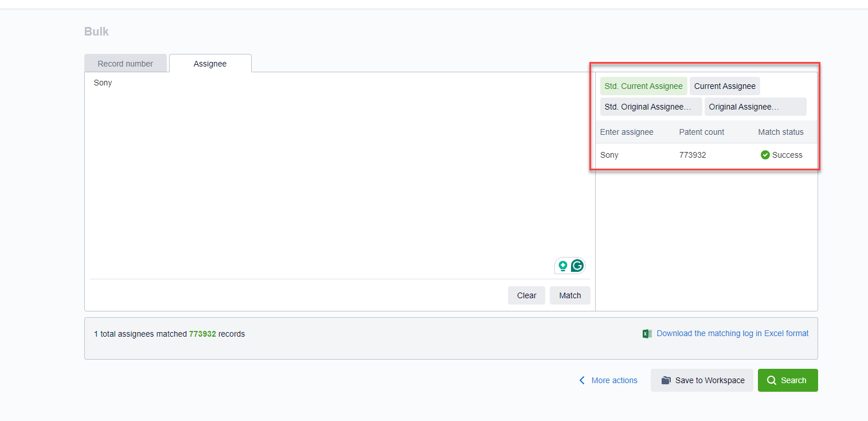Click the green Success checkmark icon
The image size is (868, 421).
pyautogui.click(x=765, y=155)
